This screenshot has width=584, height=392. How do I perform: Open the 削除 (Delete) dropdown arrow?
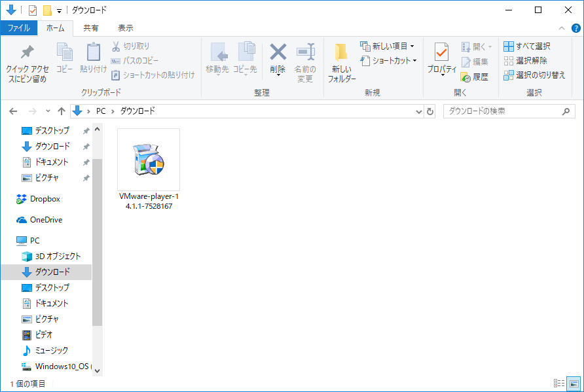[x=278, y=75]
